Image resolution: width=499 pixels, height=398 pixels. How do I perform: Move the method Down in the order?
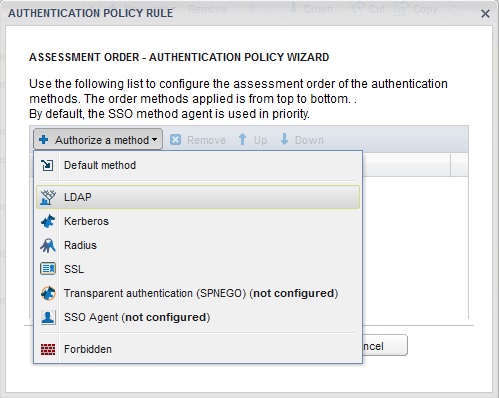tap(302, 140)
